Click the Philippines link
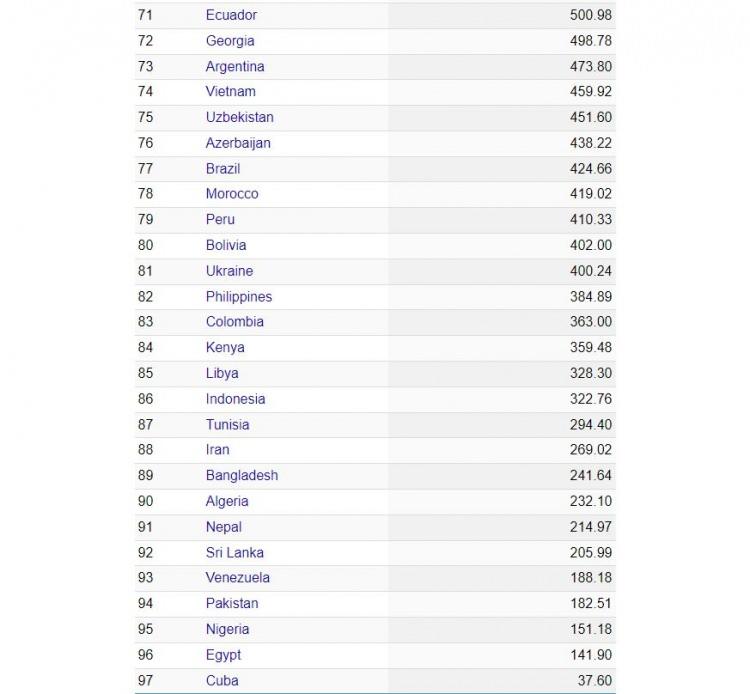Viewport: 750px width, 694px height. pos(239,297)
